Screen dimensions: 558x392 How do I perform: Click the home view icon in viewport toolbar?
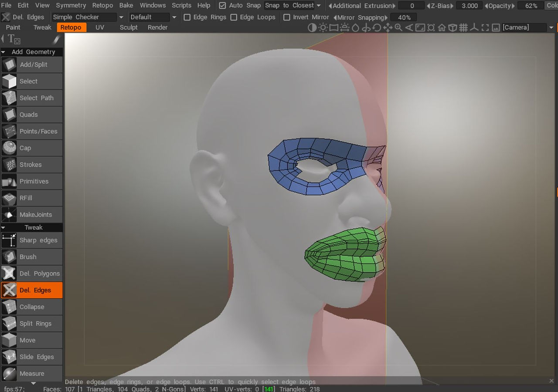pyautogui.click(x=442, y=27)
